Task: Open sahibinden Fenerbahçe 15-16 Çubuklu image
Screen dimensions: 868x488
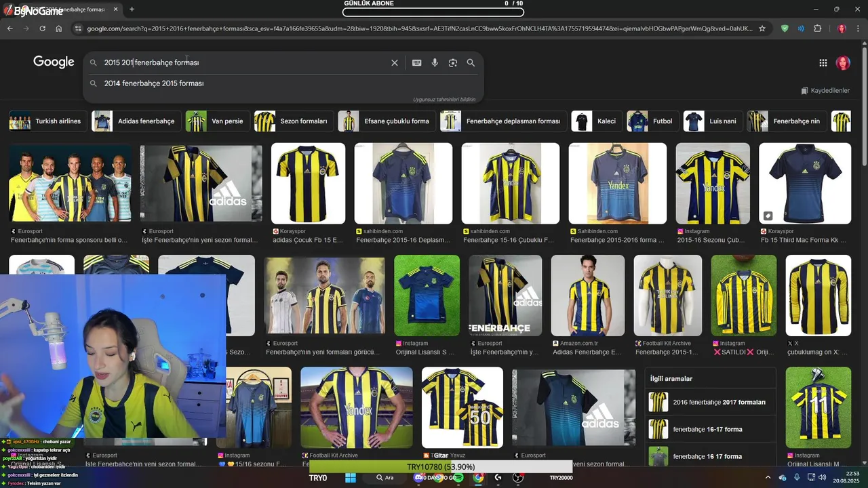Action: 511,183
